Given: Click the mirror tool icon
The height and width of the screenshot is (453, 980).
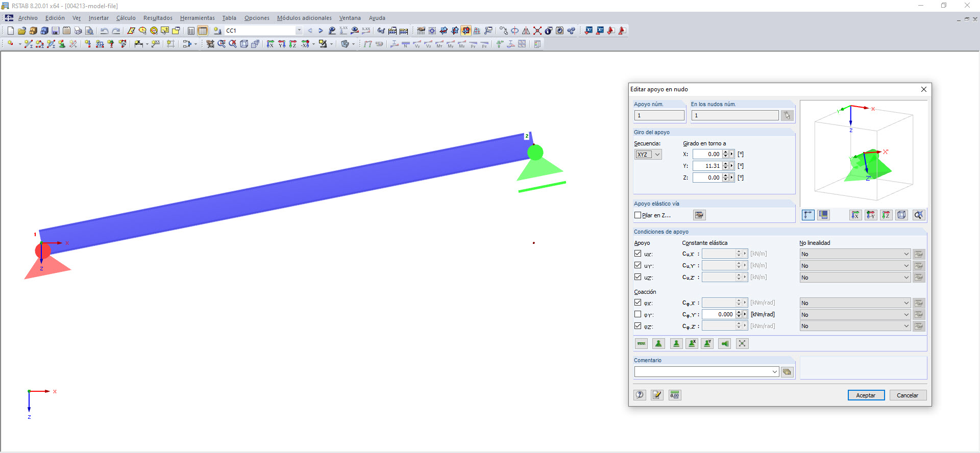Looking at the screenshot, I should [x=526, y=31].
